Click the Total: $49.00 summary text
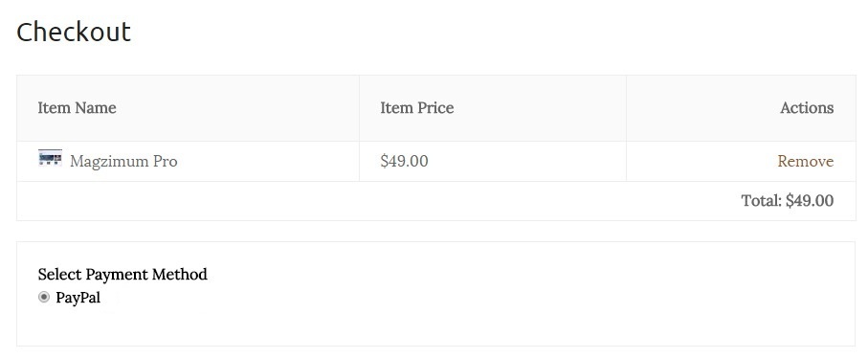 [x=788, y=200]
